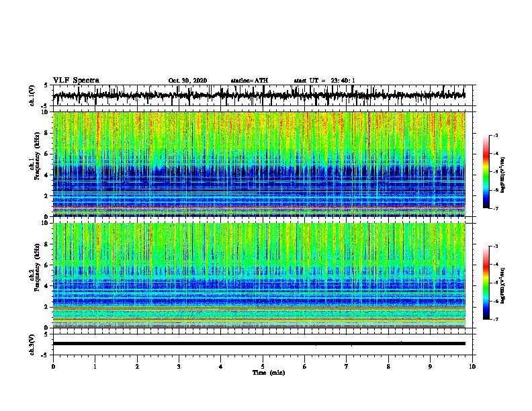Image resolution: width=532 pixels, height=411 pixels.
Task: Click the ch.1 spectrogram panel
Action: 259,164
